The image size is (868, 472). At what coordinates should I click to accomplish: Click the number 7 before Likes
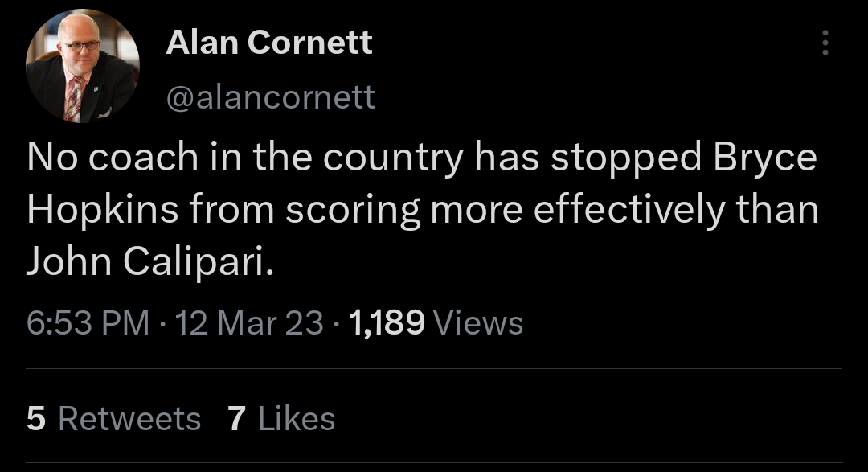coord(235,419)
